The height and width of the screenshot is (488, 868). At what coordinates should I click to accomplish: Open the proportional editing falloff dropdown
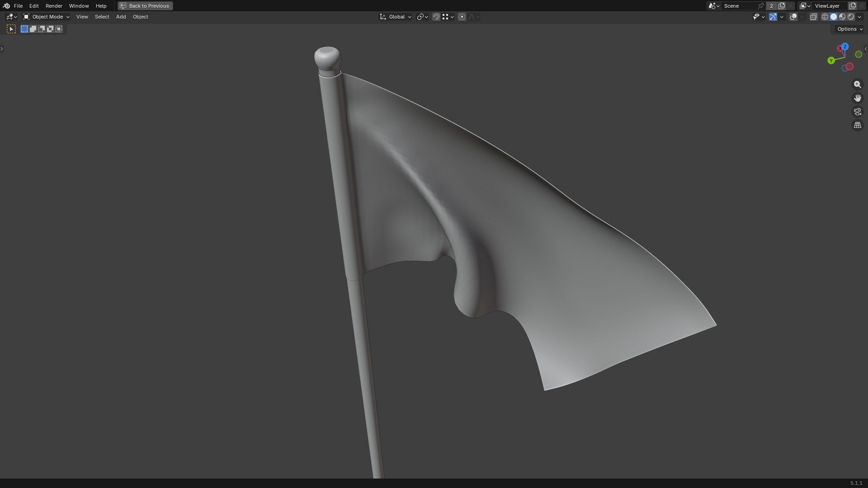click(474, 17)
